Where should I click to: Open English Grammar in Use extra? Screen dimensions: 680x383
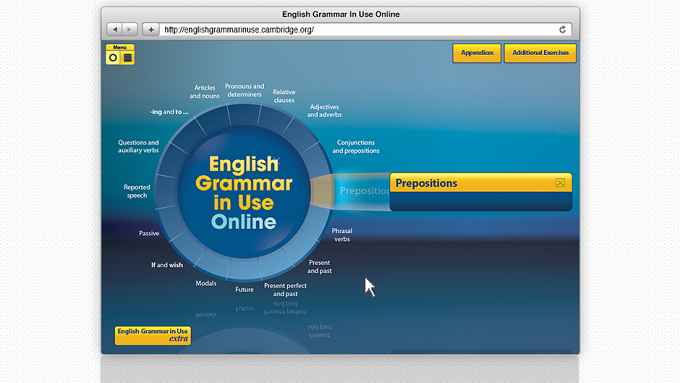pyautogui.click(x=153, y=335)
